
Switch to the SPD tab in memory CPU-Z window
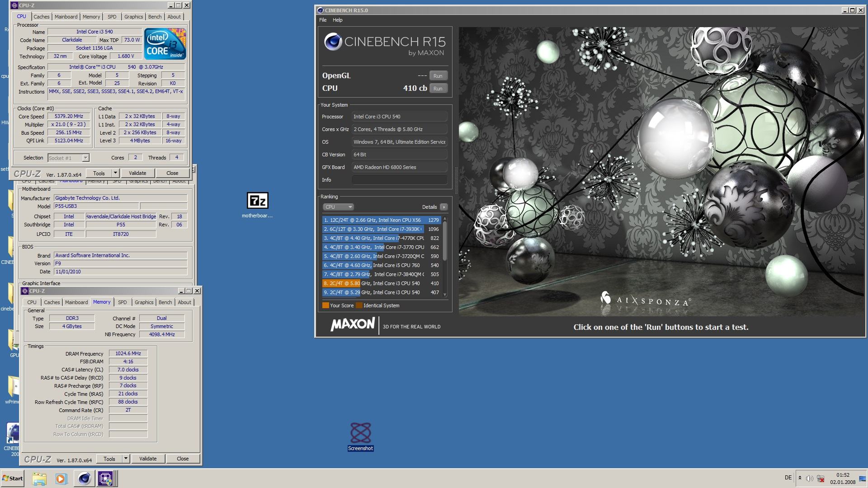click(x=122, y=302)
